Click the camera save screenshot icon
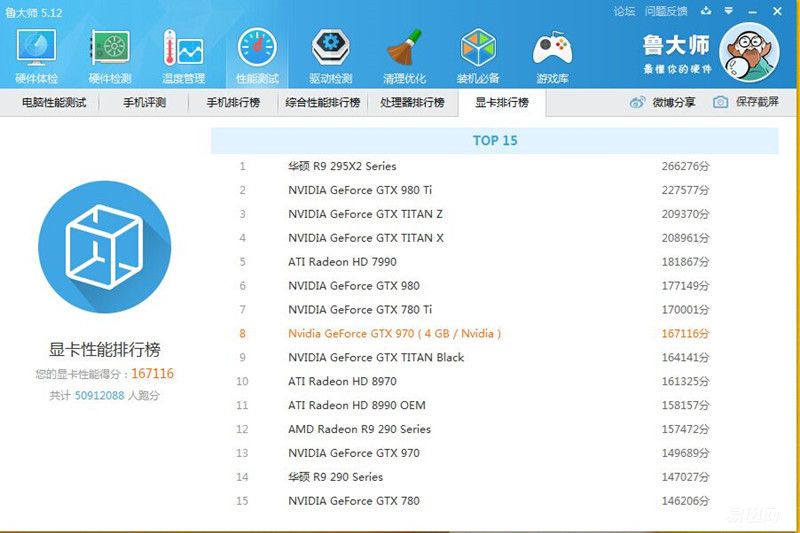 720,102
